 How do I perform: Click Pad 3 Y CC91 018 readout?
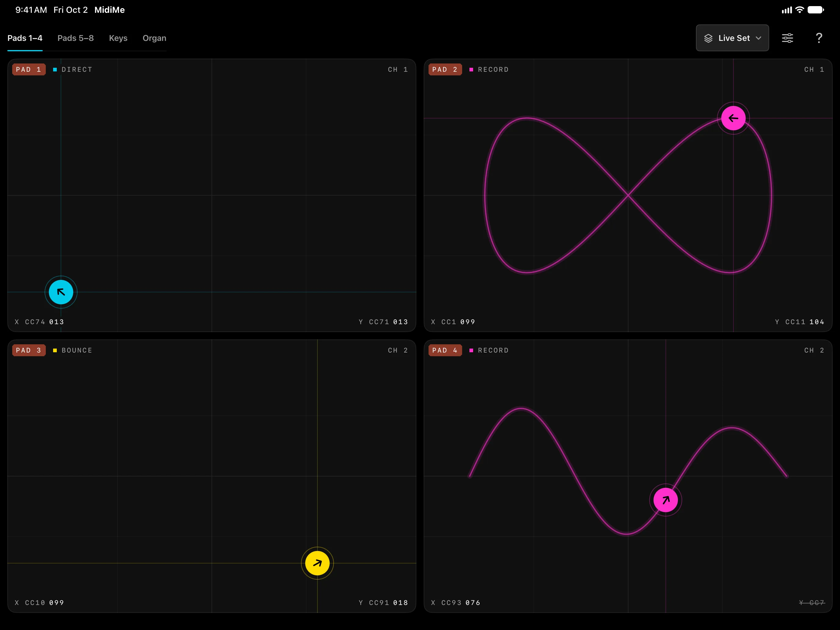[383, 602]
